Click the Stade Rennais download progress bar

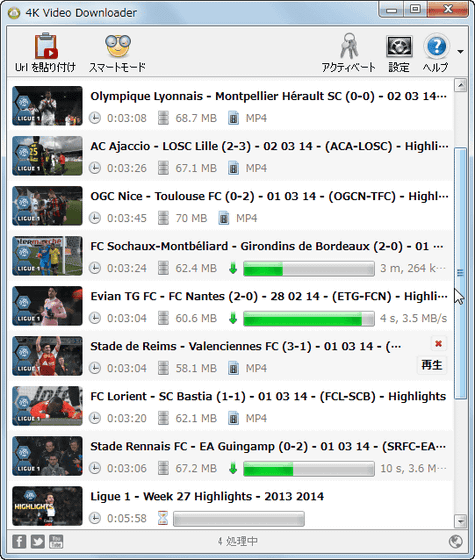pyautogui.click(x=309, y=469)
